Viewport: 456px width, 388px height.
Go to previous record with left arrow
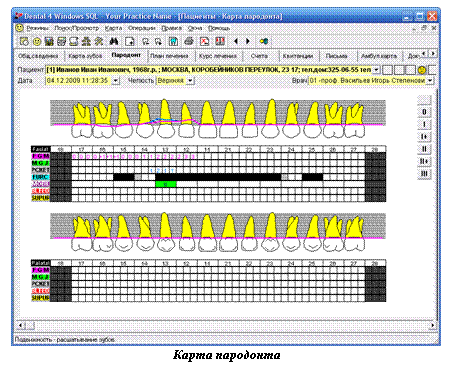tap(236, 41)
